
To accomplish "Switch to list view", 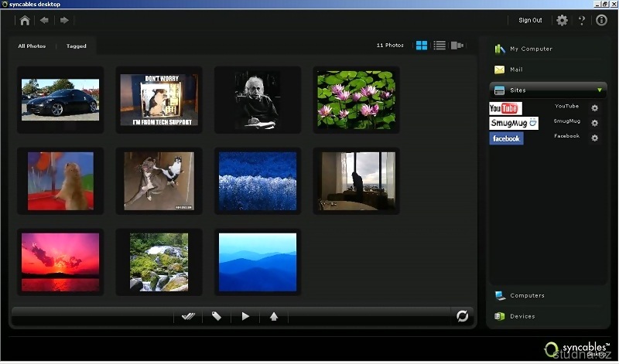I will (x=439, y=46).
